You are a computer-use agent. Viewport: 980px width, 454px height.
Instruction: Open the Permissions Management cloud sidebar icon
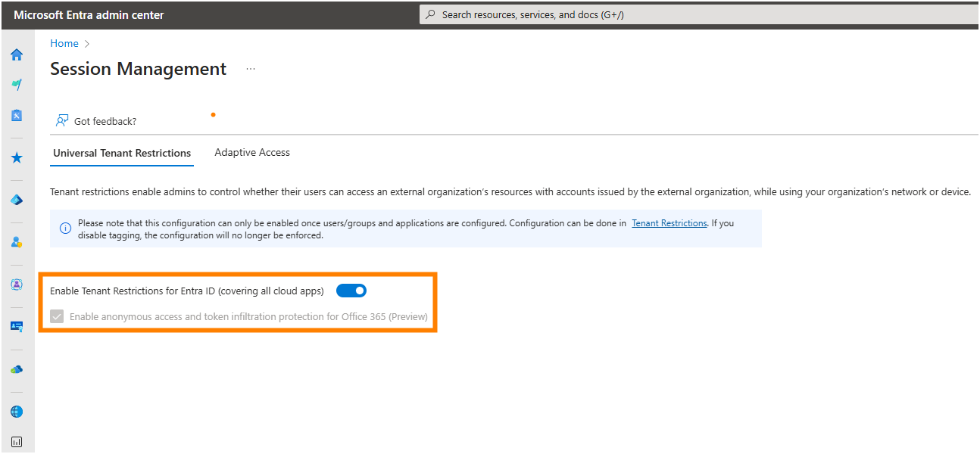click(x=17, y=369)
